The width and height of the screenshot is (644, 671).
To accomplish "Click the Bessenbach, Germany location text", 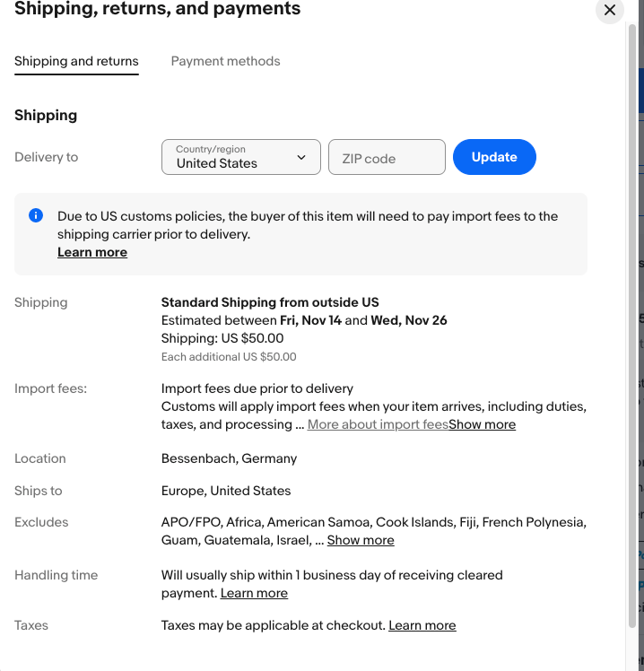I will [x=229, y=458].
